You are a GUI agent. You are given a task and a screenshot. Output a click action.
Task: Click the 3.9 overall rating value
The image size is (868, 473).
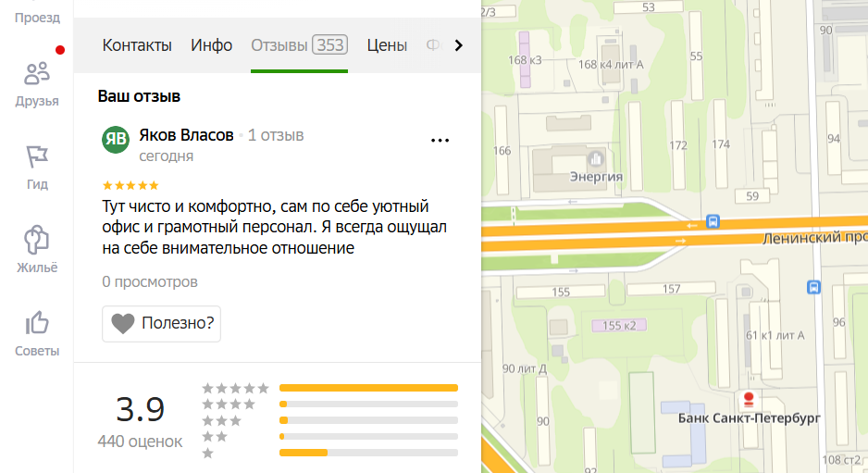[x=140, y=409]
